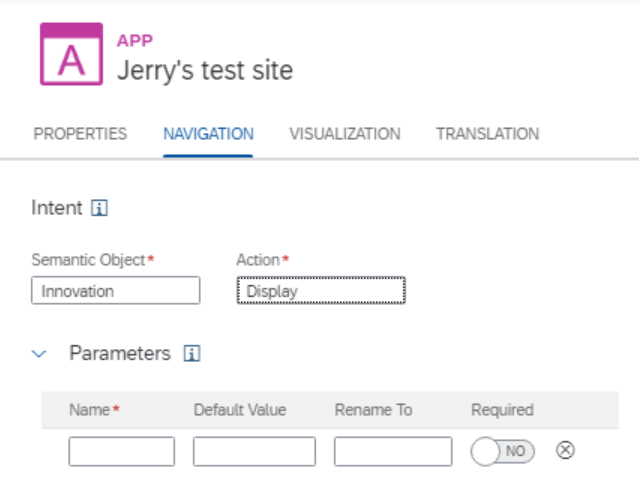Click the pink APP tile icon
The width and height of the screenshot is (639, 483).
71,54
